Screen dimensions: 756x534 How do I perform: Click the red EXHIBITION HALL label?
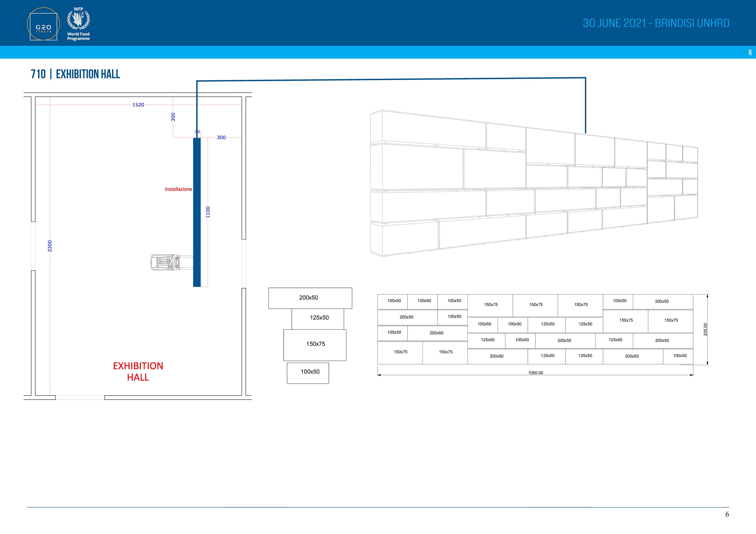pyautogui.click(x=138, y=372)
